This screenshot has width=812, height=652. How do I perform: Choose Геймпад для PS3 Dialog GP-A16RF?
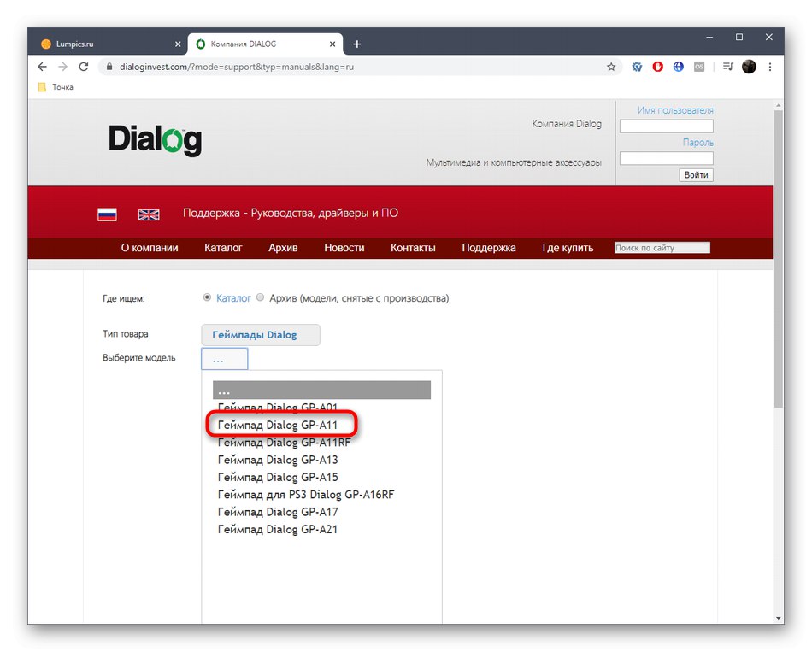305,495
